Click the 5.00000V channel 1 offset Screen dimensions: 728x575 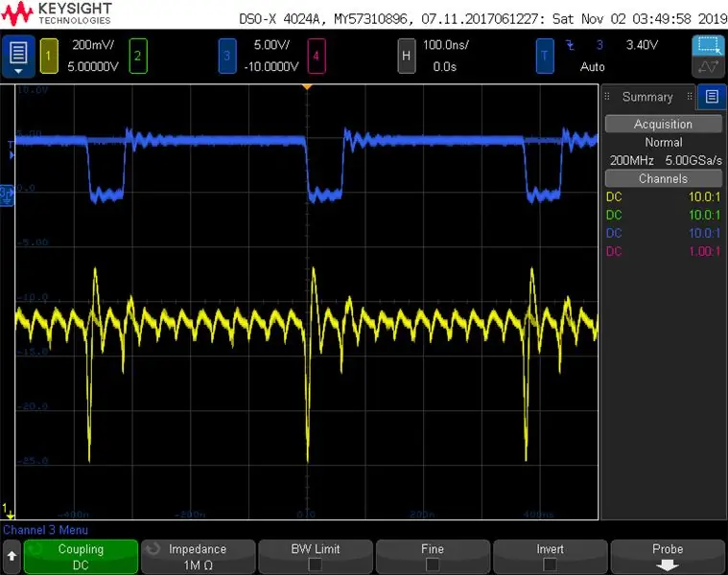(x=93, y=67)
